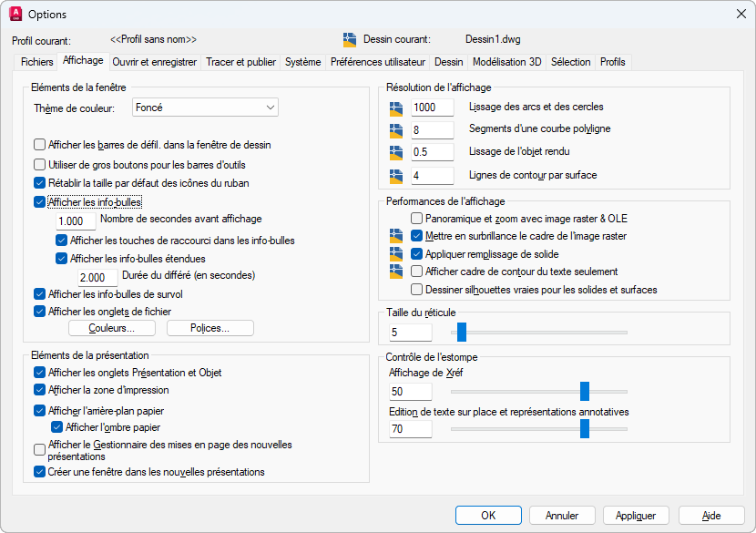Click the Taille du réticule slider handle
This screenshot has height=533, width=756.
pos(462,332)
